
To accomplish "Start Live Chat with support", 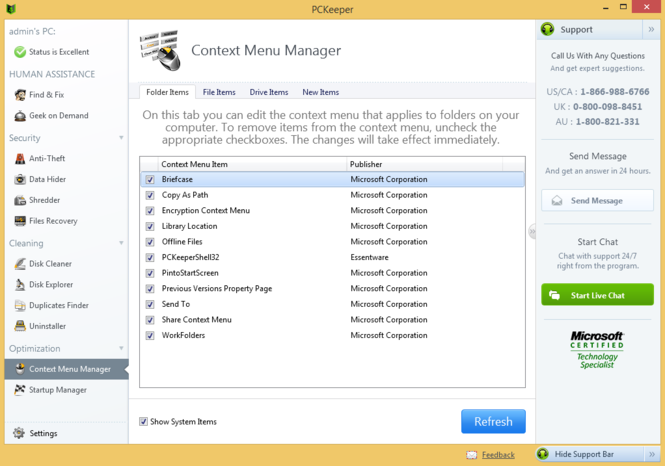I will tap(597, 295).
